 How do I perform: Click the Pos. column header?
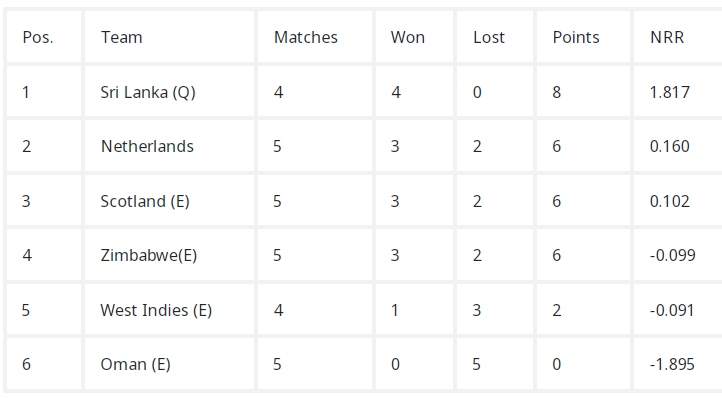pos(44,37)
